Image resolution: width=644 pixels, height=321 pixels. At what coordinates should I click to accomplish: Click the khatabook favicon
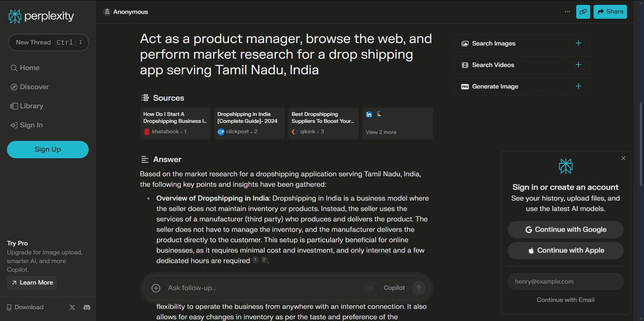147,132
